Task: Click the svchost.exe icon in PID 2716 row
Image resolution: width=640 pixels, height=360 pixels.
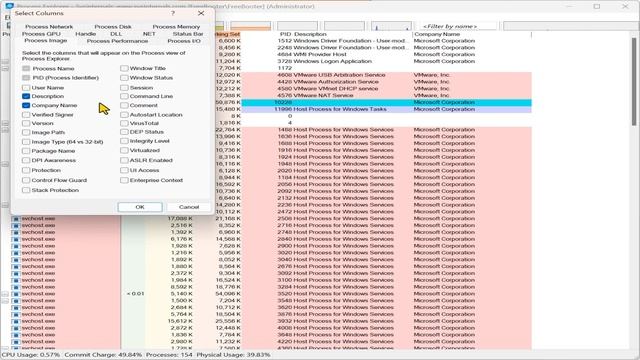Action: point(16,226)
